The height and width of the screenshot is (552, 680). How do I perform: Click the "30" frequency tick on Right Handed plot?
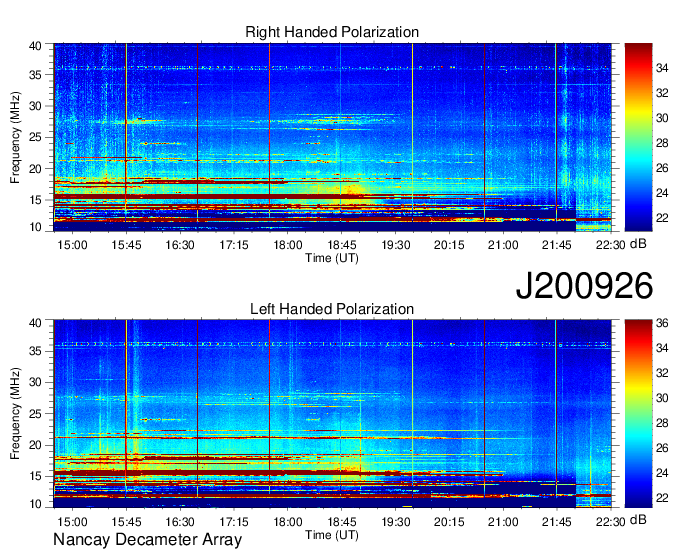[x=35, y=106]
